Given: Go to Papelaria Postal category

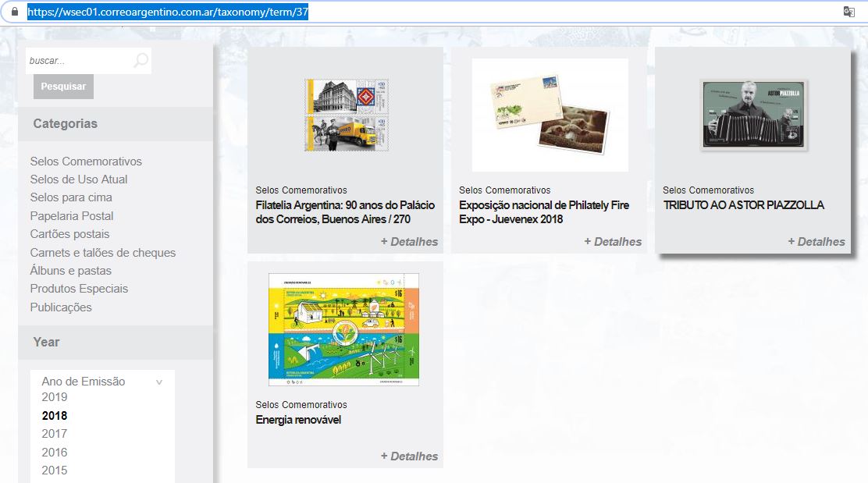Looking at the screenshot, I should (x=71, y=216).
